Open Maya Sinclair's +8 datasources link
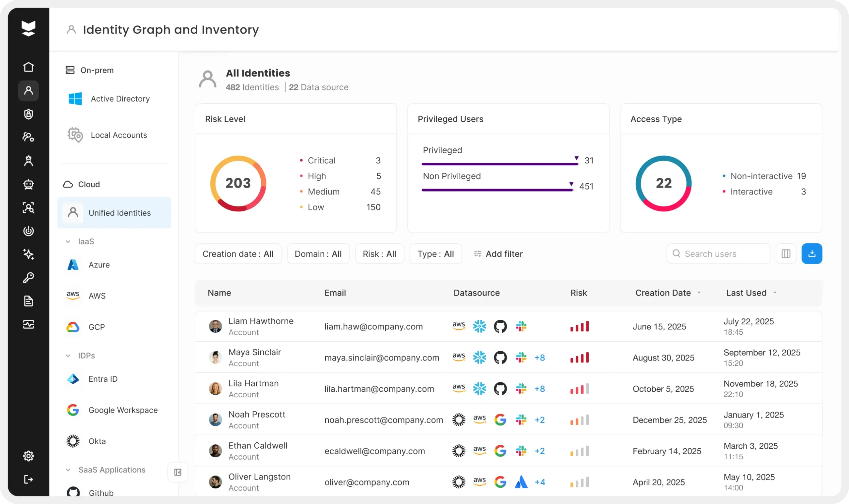 pos(540,358)
